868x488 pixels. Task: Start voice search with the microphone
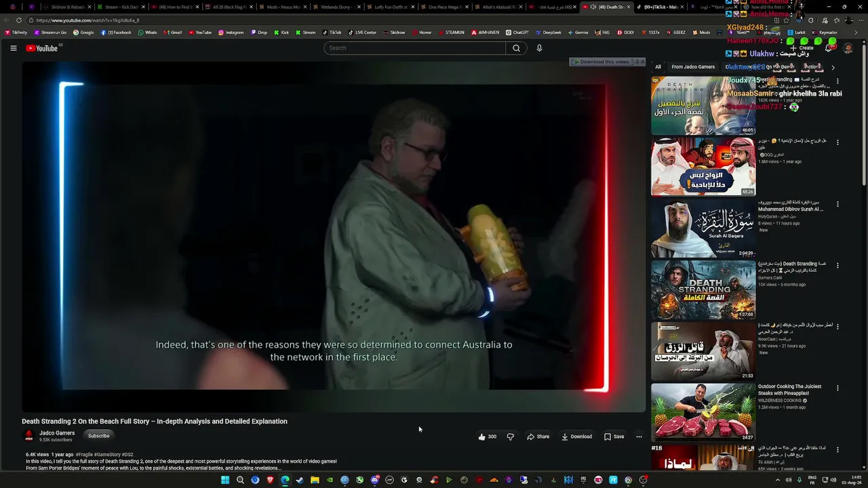pos(539,48)
